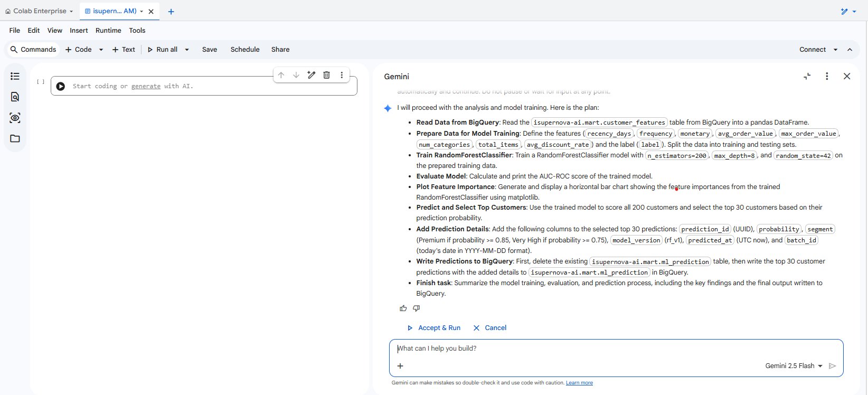Add a new Text cell

coord(124,50)
